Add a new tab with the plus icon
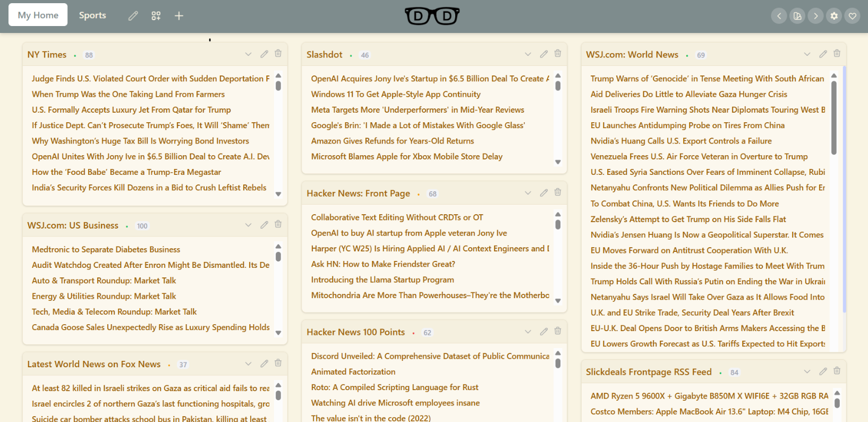 (x=179, y=16)
